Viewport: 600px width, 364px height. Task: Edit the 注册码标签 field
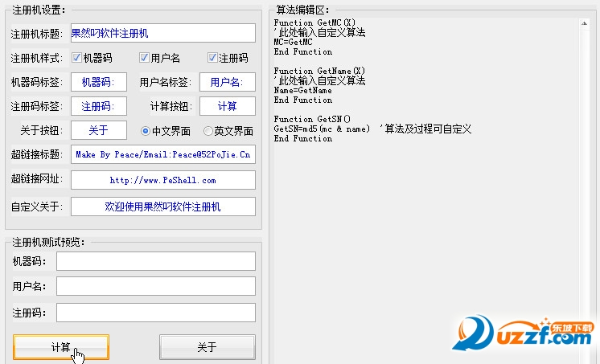pos(99,106)
